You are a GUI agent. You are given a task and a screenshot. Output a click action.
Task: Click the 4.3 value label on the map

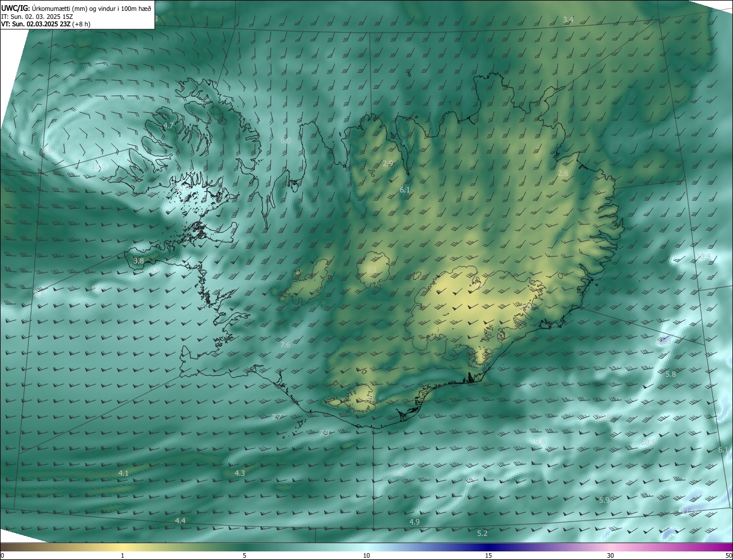coord(240,473)
